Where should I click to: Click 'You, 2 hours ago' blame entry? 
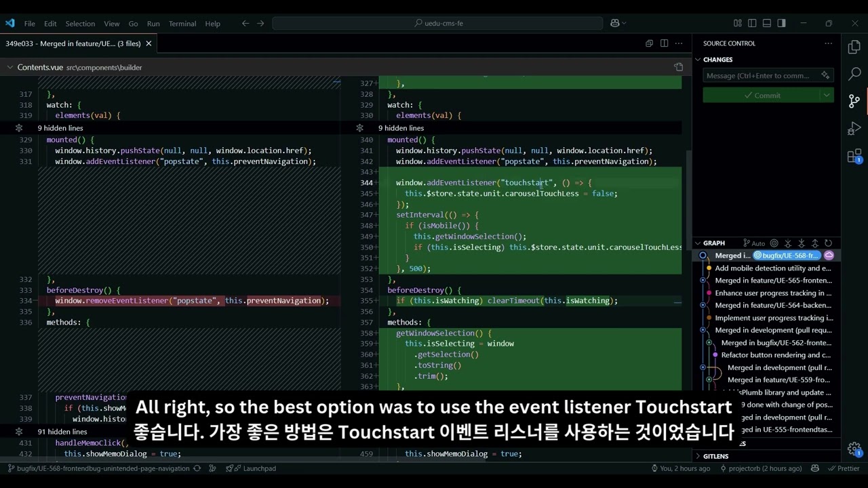pos(680,468)
